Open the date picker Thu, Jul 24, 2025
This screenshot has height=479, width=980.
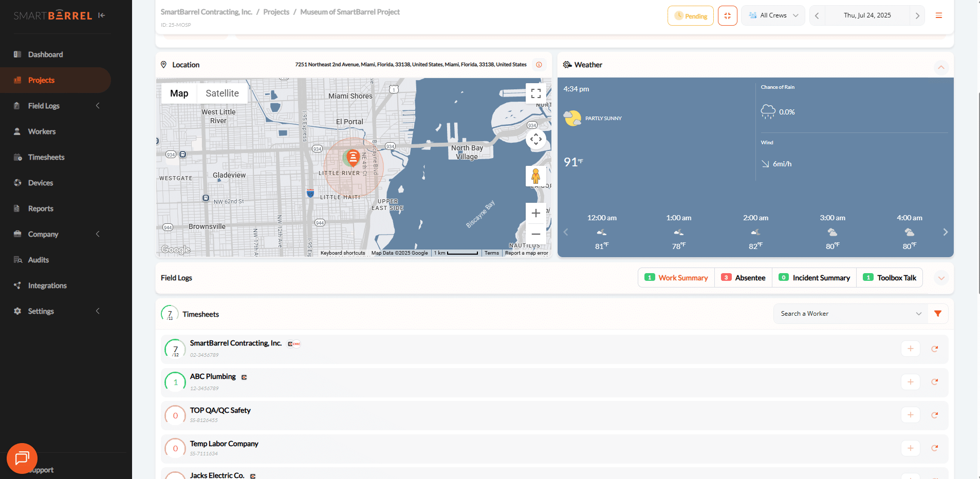[867, 15]
